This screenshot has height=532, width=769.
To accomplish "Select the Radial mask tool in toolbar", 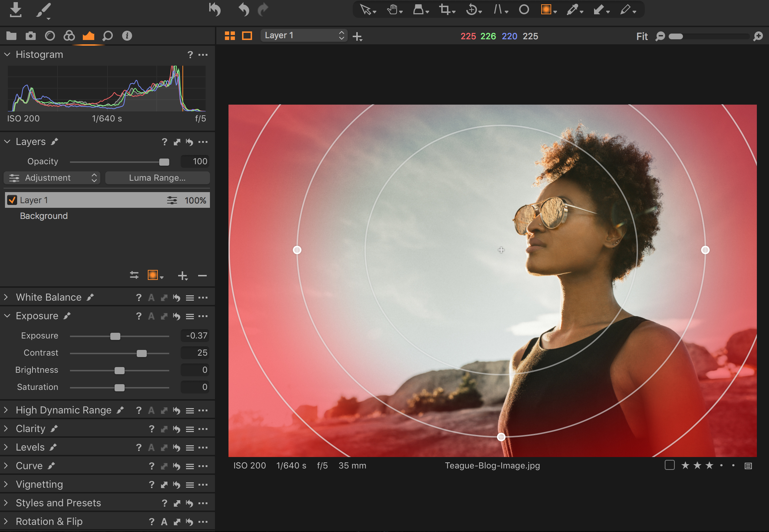I will point(548,9).
